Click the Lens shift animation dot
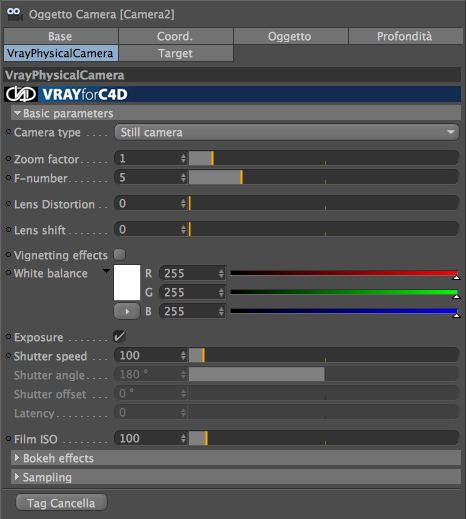The width and height of the screenshot is (466, 519). pyautogui.click(x=9, y=230)
